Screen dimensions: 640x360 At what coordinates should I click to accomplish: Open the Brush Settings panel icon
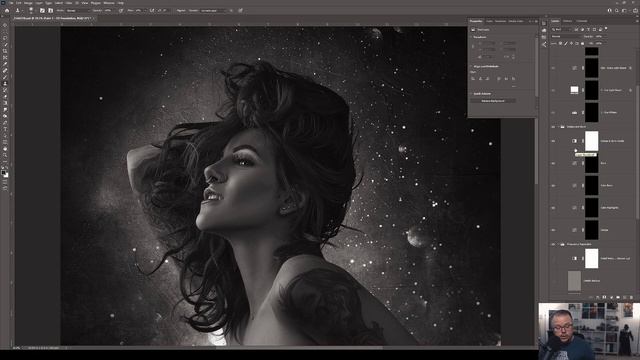coord(42,10)
